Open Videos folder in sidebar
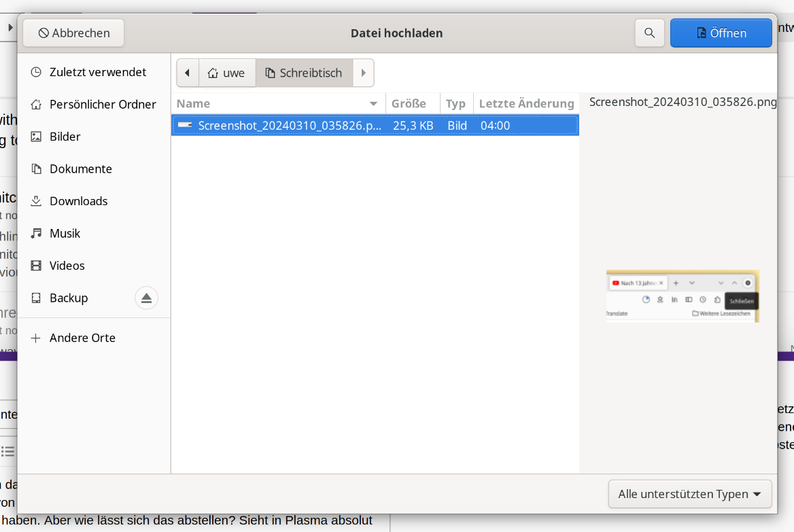 [94, 265]
